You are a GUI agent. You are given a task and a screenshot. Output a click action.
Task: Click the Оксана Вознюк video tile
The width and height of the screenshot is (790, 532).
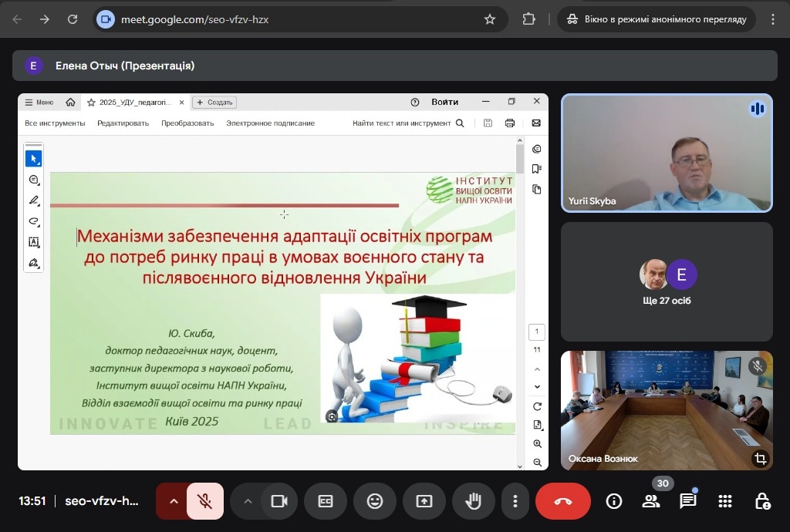(x=667, y=410)
